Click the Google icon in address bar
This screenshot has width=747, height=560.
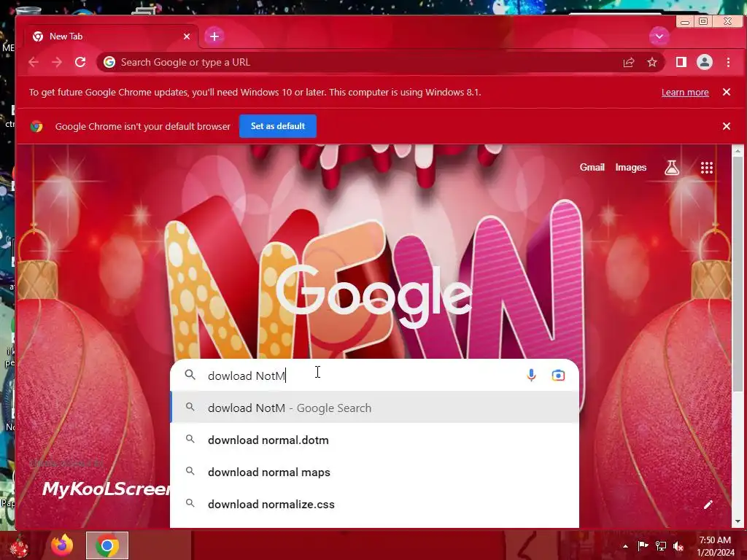coord(109,62)
